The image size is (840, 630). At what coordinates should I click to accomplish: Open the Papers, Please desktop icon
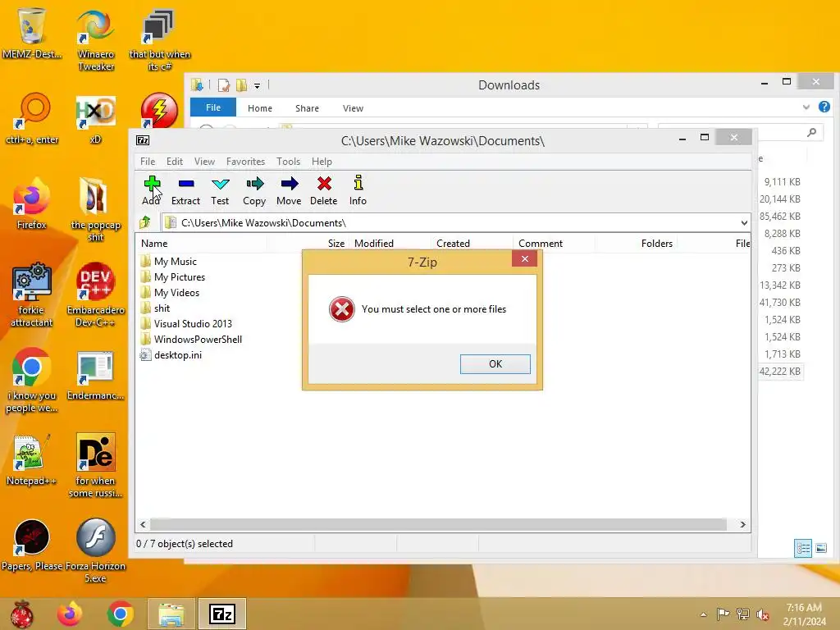tap(32, 545)
